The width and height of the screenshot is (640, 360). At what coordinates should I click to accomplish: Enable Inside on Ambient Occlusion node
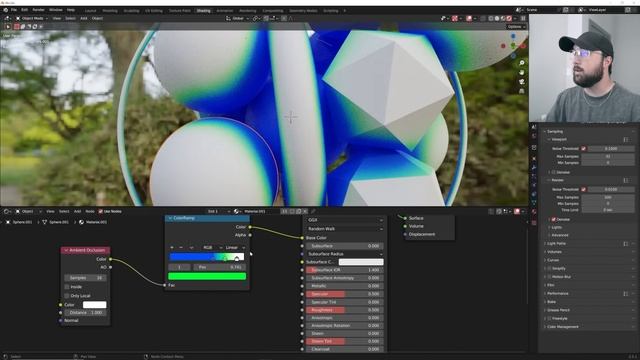click(67, 287)
